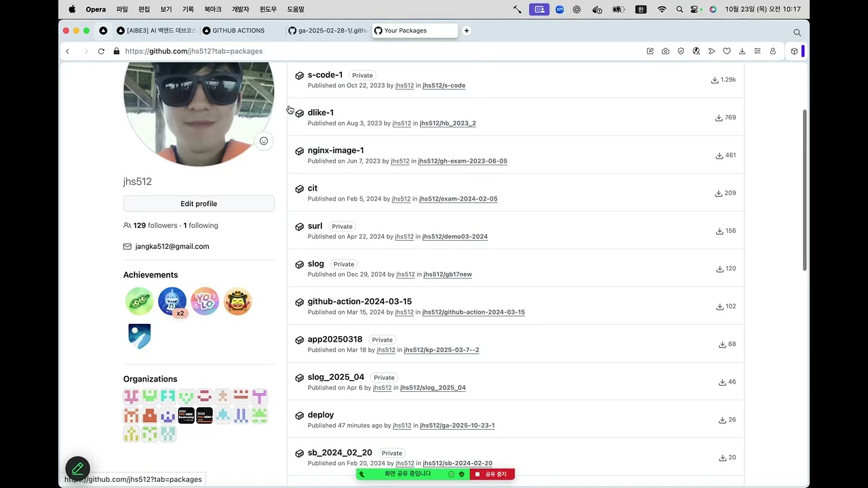Click the page vertical scrollbar
The width and height of the screenshot is (868, 488).
[x=805, y=190]
